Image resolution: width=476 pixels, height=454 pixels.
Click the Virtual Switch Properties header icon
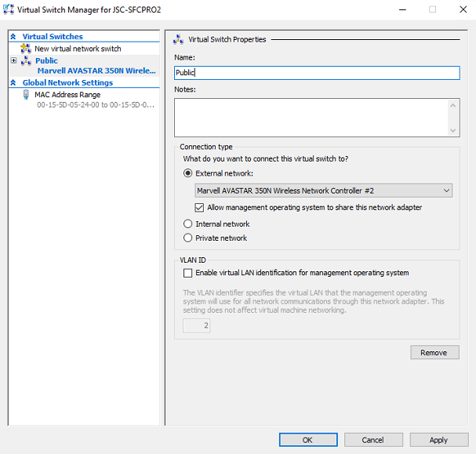tap(178, 39)
